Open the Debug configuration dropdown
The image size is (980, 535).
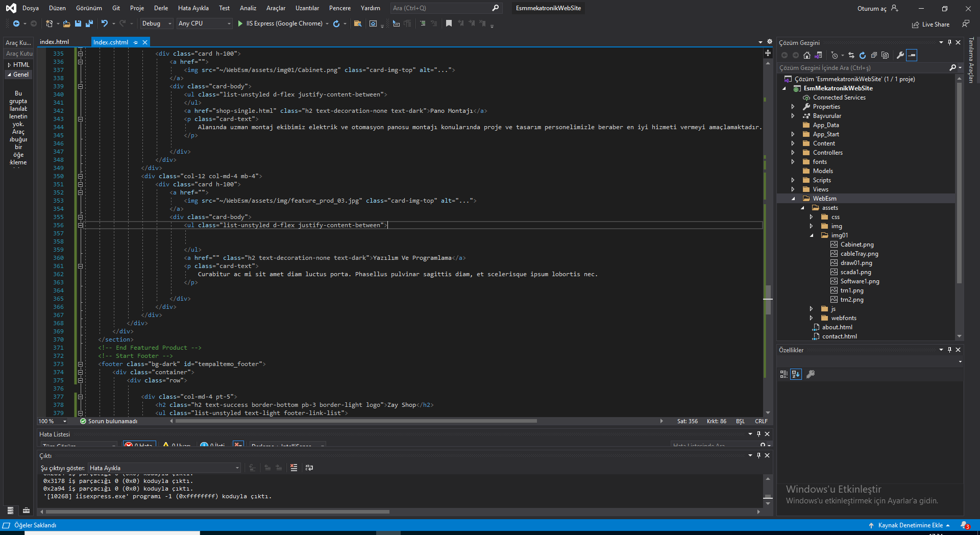point(156,23)
